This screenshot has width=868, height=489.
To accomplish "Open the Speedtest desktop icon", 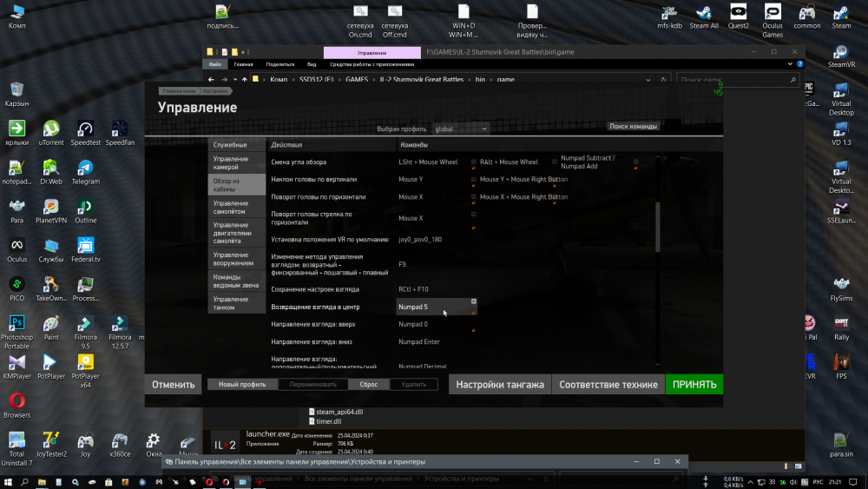I will pyautogui.click(x=85, y=133).
